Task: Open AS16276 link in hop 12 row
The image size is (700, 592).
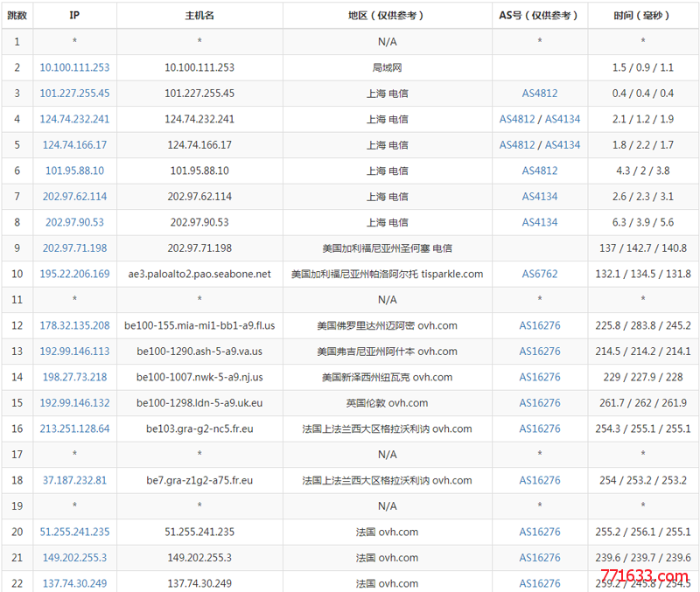Action: point(540,325)
